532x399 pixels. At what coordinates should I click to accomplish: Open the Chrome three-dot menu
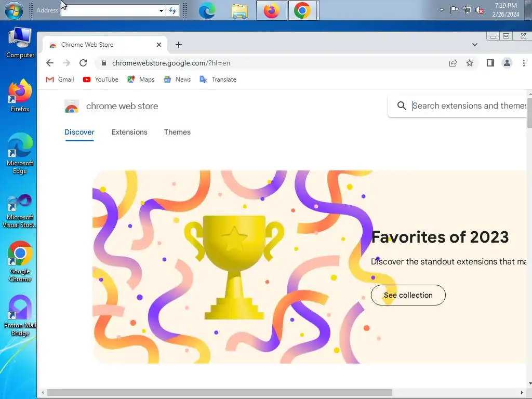point(524,63)
